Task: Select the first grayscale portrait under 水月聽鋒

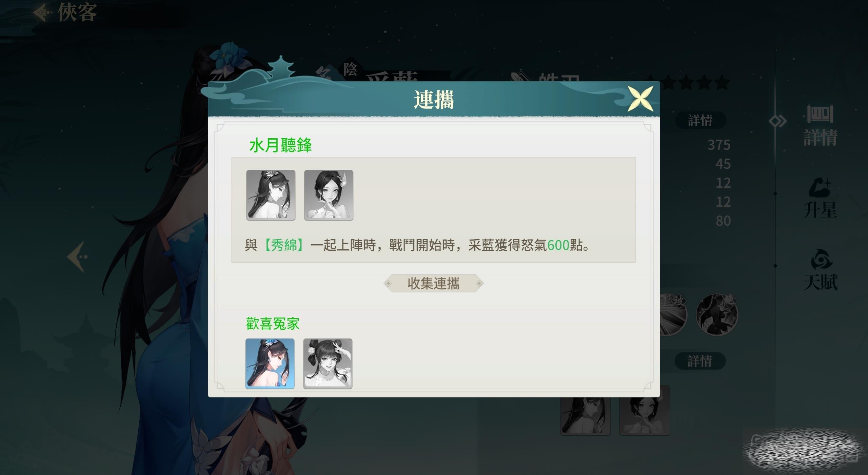Action: click(271, 195)
